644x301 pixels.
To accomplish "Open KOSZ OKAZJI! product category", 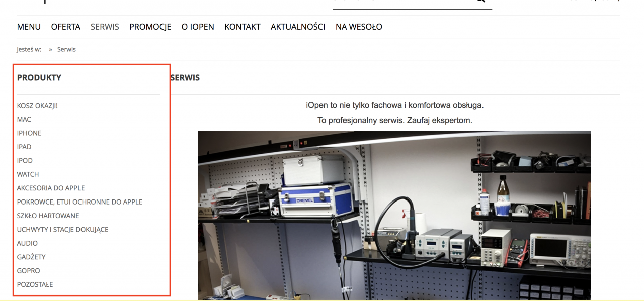I will 37,106.
